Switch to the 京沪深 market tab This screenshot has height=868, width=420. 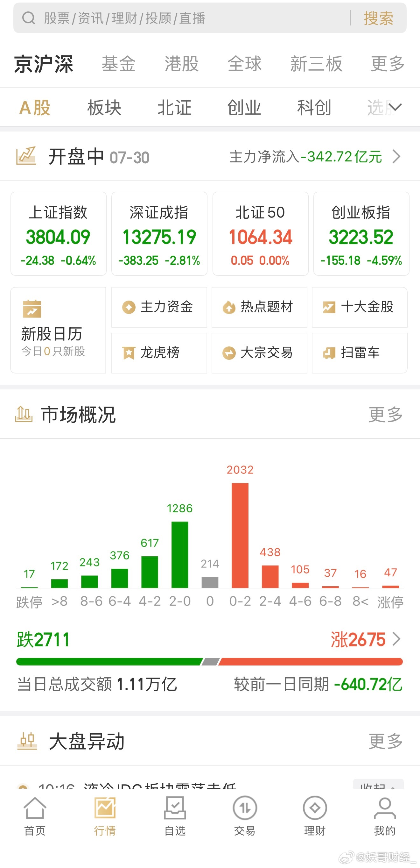pos(44,64)
